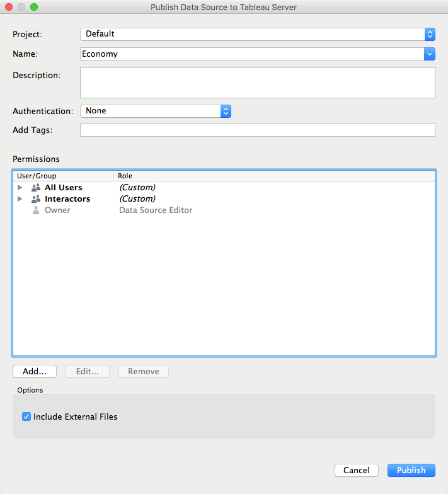The height and width of the screenshot is (494, 448).
Task: Select the Owner row name
Action: pos(57,210)
